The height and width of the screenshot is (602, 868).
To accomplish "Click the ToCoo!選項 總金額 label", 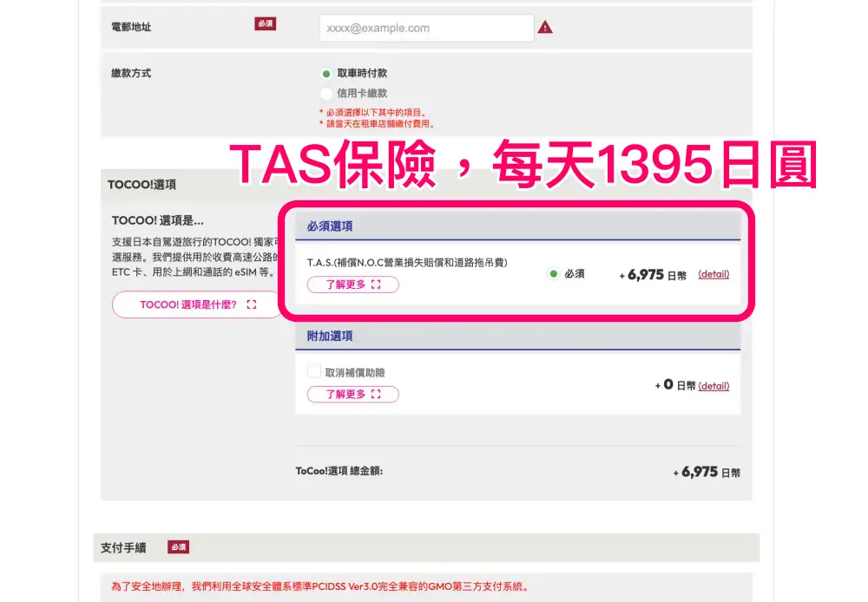I will click(339, 472).
